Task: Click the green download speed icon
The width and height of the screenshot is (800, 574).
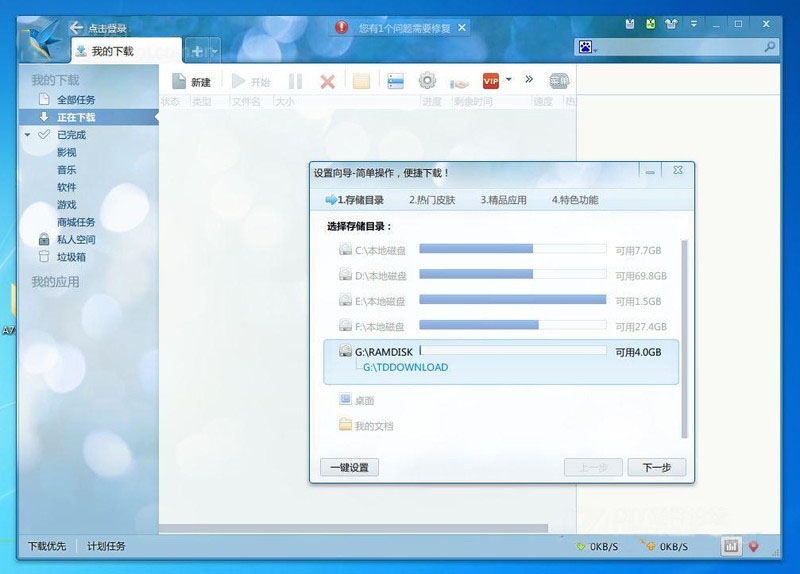Action: tap(581, 546)
